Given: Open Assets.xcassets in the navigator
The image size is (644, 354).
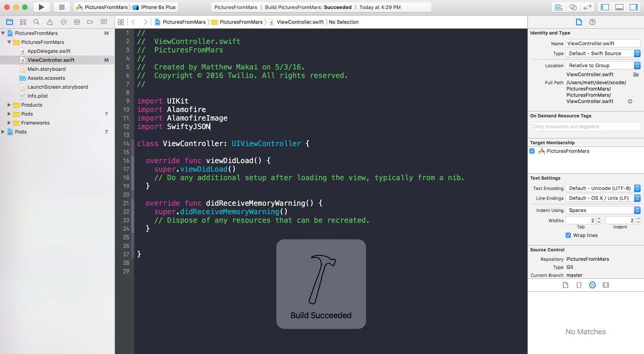Looking at the screenshot, I should tap(46, 78).
